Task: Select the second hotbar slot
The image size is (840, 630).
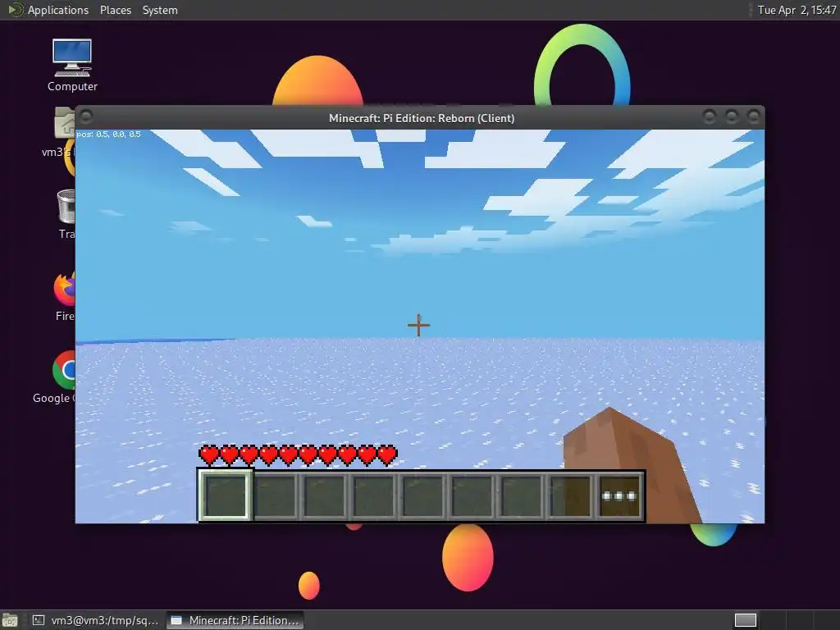Action: point(275,496)
